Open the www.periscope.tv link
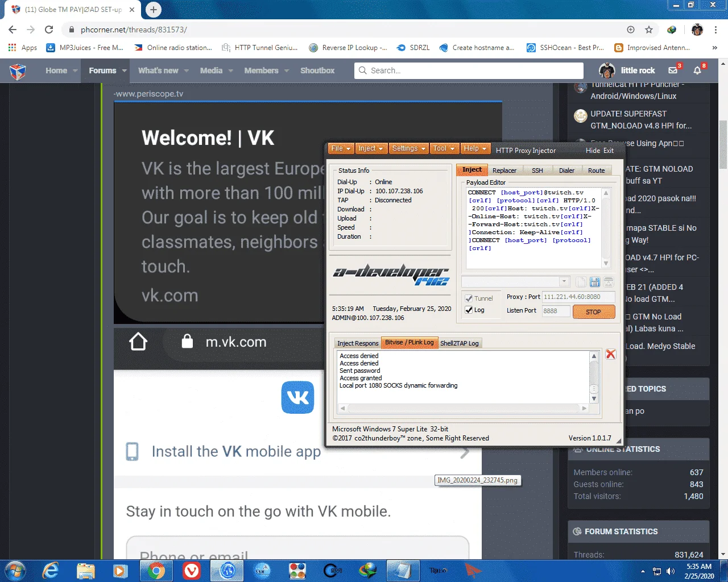Image resolution: width=728 pixels, height=582 pixels. (x=148, y=94)
